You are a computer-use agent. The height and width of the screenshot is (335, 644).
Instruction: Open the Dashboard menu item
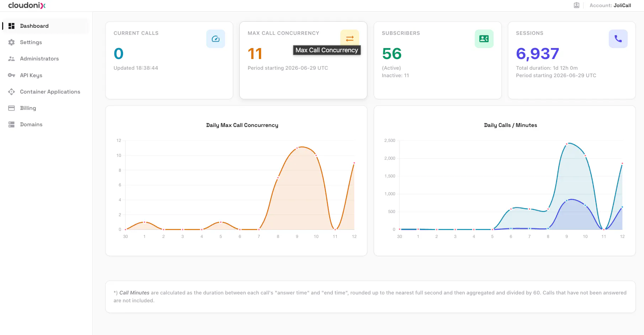click(x=46, y=26)
